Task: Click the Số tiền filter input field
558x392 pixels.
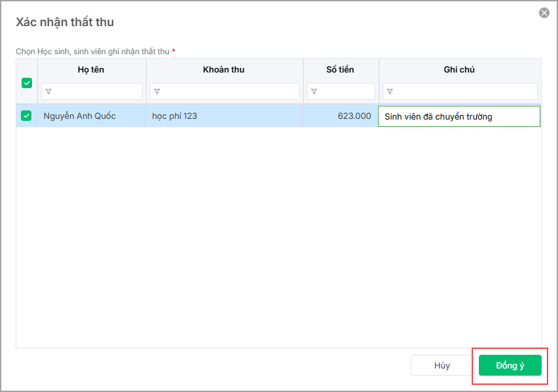Action: tap(346, 91)
